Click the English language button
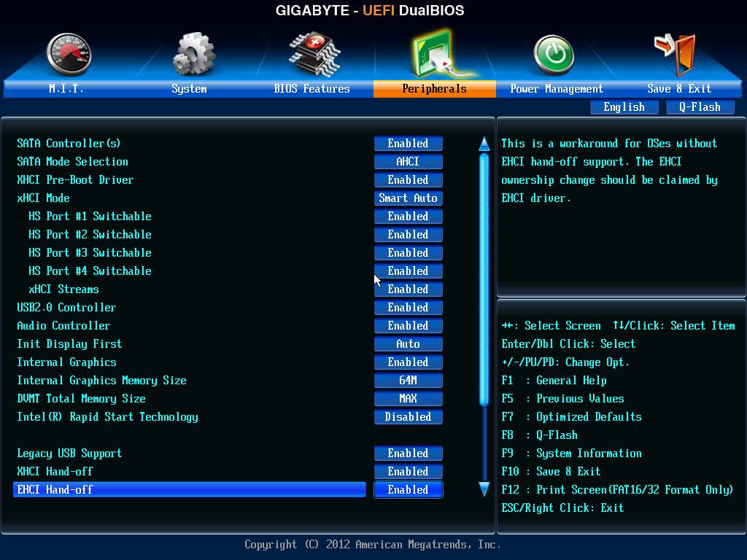 click(624, 107)
